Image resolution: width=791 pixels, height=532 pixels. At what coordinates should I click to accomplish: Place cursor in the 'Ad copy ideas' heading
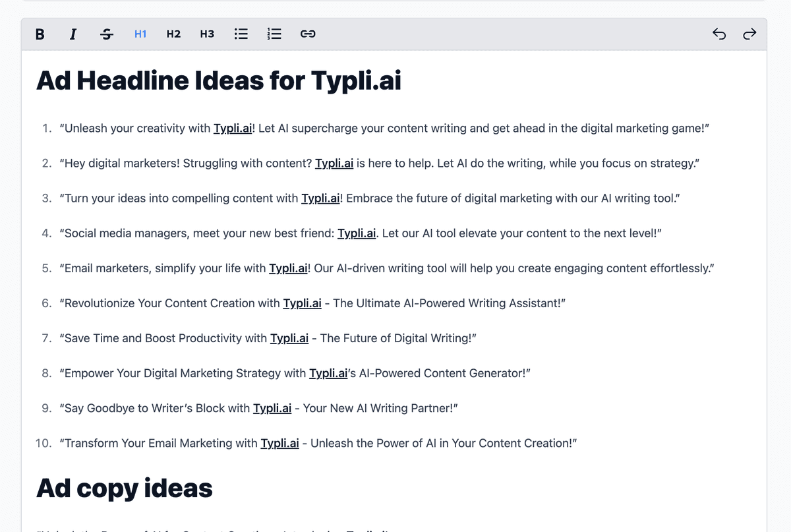pyautogui.click(x=123, y=488)
